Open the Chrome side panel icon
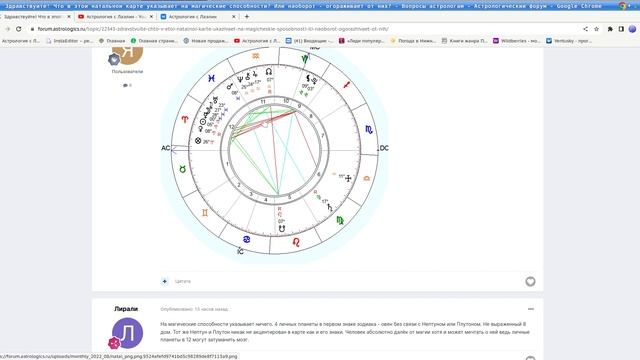This screenshot has width=640, height=360. pos(621,29)
